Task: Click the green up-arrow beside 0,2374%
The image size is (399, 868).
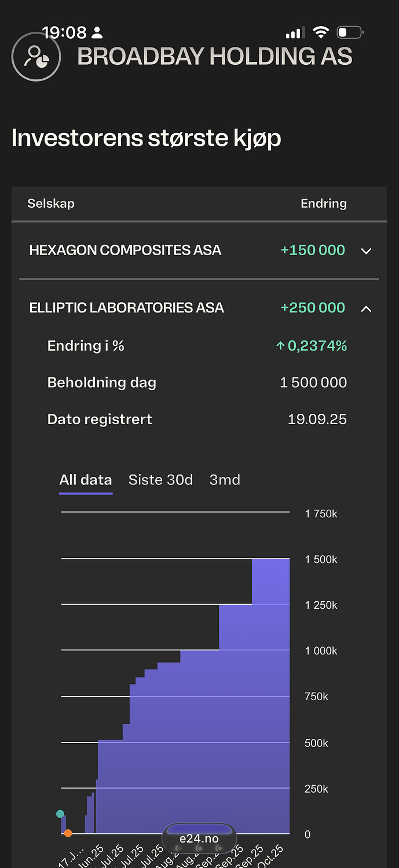Action: (280, 346)
